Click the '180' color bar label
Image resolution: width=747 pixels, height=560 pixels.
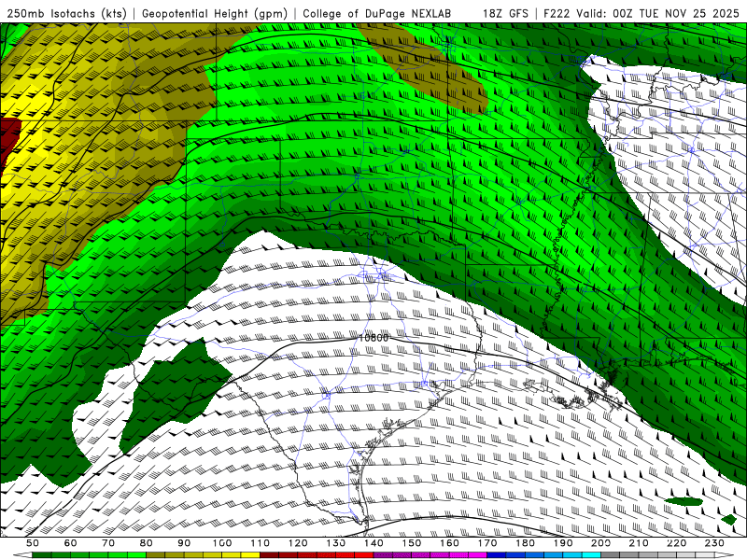[x=525, y=543]
